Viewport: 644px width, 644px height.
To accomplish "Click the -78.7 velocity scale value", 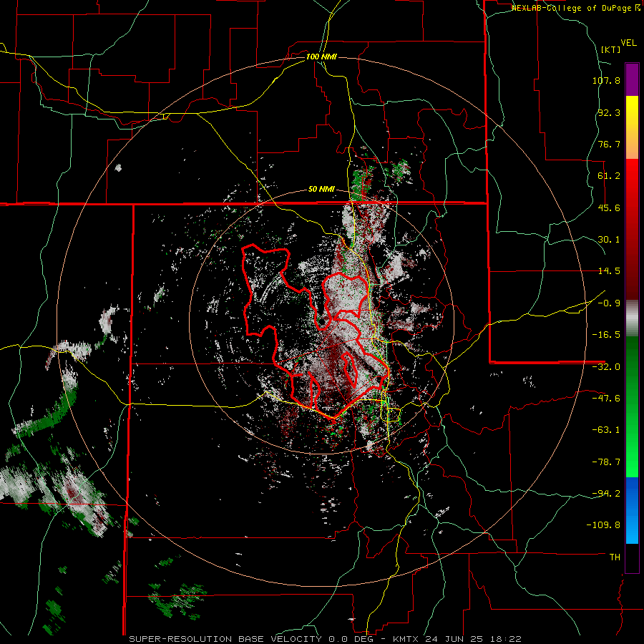I will 606,462.
